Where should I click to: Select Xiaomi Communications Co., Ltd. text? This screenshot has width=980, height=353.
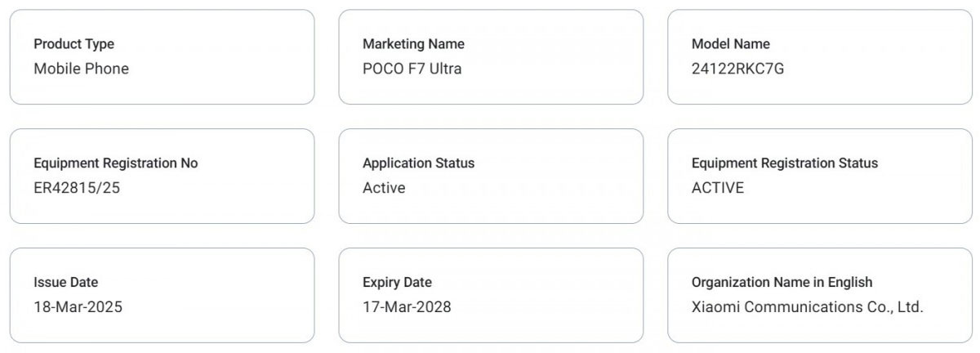[807, 307]
